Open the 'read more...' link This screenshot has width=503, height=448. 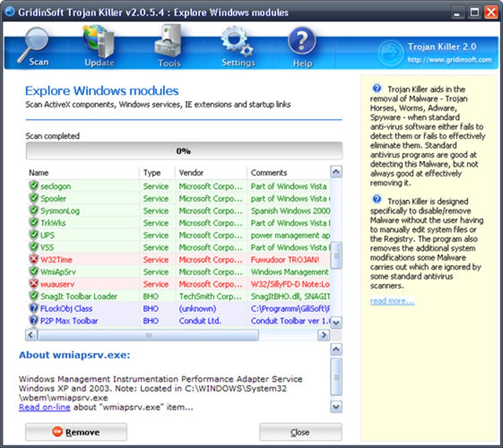[392, 301]
